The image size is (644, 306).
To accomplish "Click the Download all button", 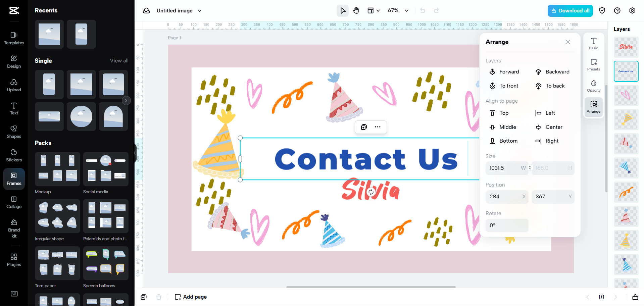I will pyautogui.click(x=570, y=10).
